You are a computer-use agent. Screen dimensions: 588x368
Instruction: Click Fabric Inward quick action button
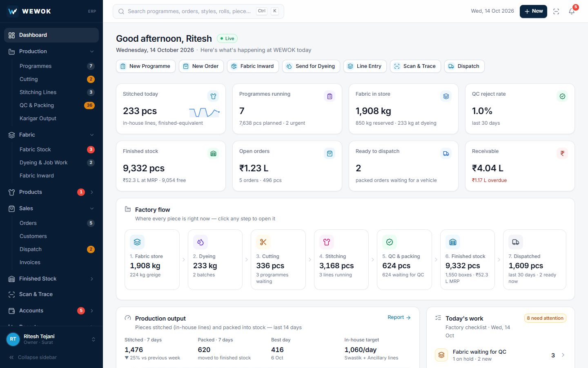click(253, 66)
